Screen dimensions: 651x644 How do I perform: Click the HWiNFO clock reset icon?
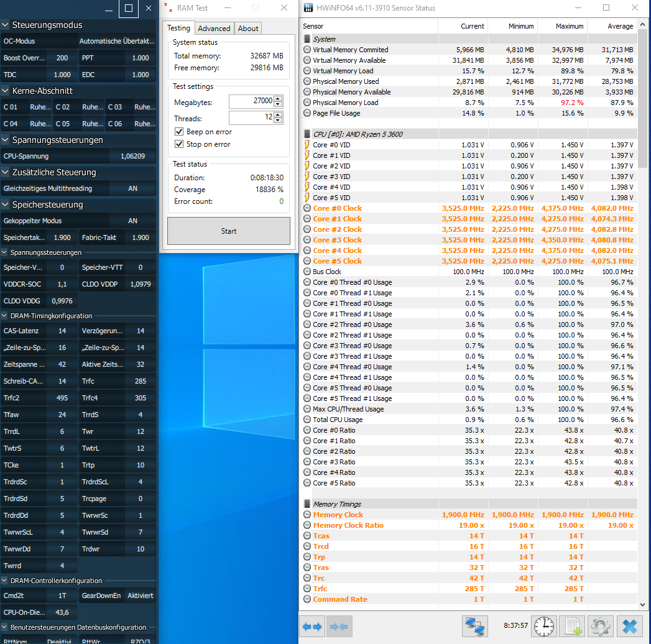click(x=543, y=626)
